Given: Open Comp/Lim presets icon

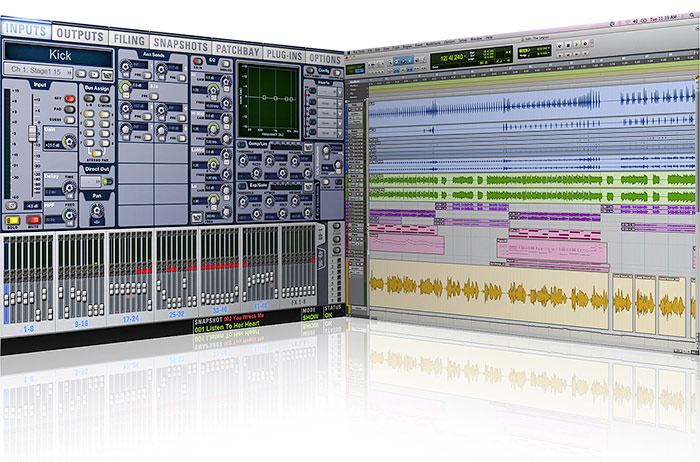Looking at the screenshot, I should (x=308, y=148).
